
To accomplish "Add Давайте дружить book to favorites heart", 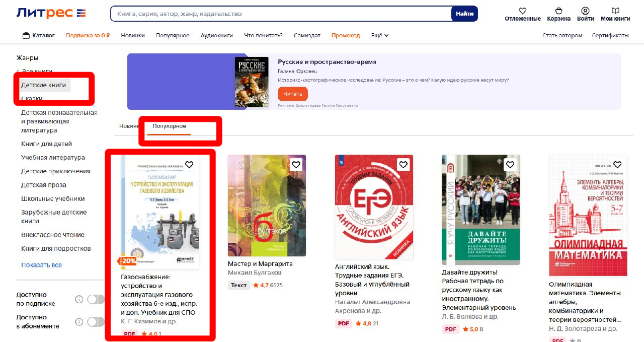I will click(x=510, y=164).
